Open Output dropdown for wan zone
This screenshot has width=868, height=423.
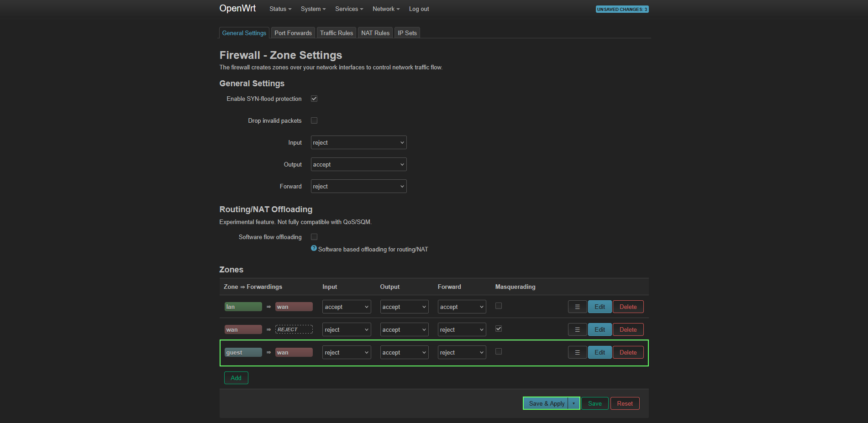click(404, 329)
